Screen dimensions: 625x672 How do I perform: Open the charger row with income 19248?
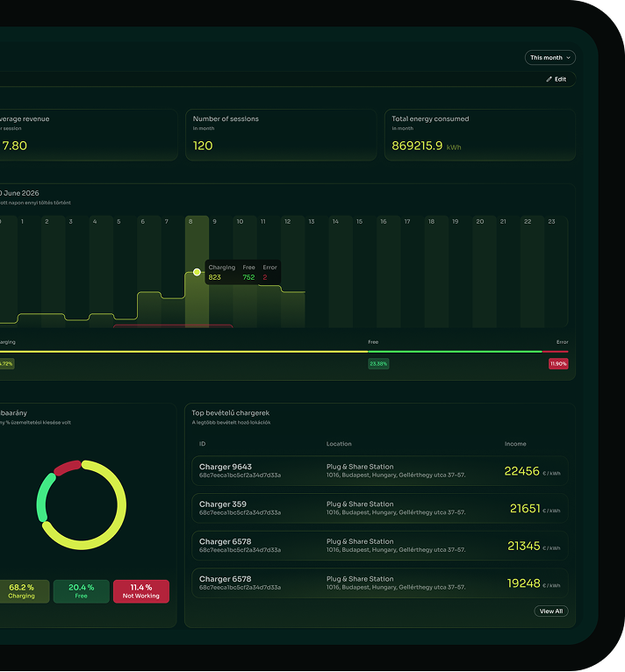(x=379, y=583)
